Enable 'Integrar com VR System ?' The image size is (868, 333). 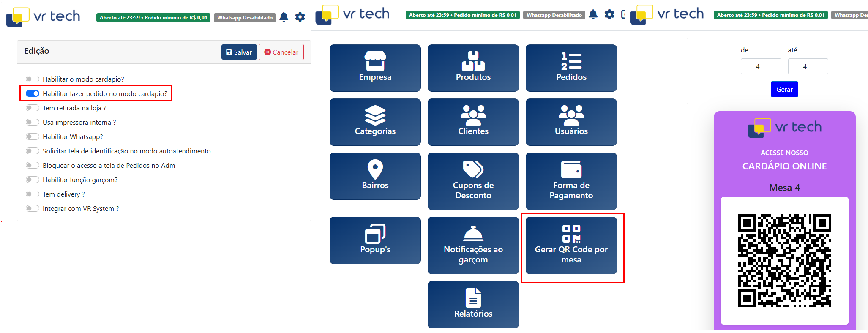(33, 208)
